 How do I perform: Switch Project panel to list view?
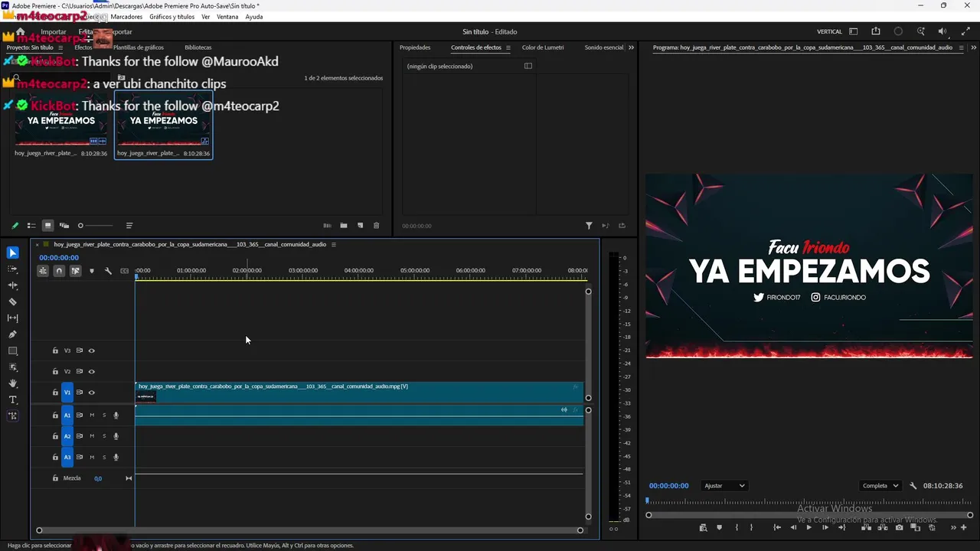(x=31, y=226)
